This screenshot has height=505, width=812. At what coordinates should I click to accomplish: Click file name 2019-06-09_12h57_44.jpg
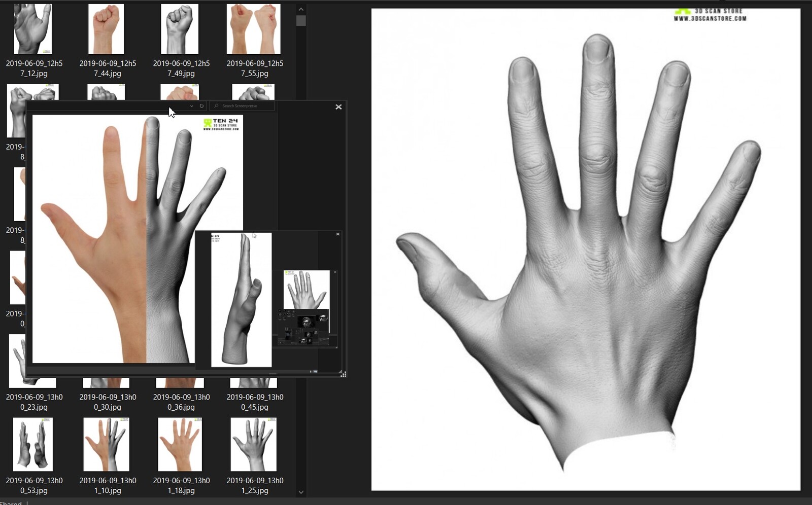tap(108, 68)
